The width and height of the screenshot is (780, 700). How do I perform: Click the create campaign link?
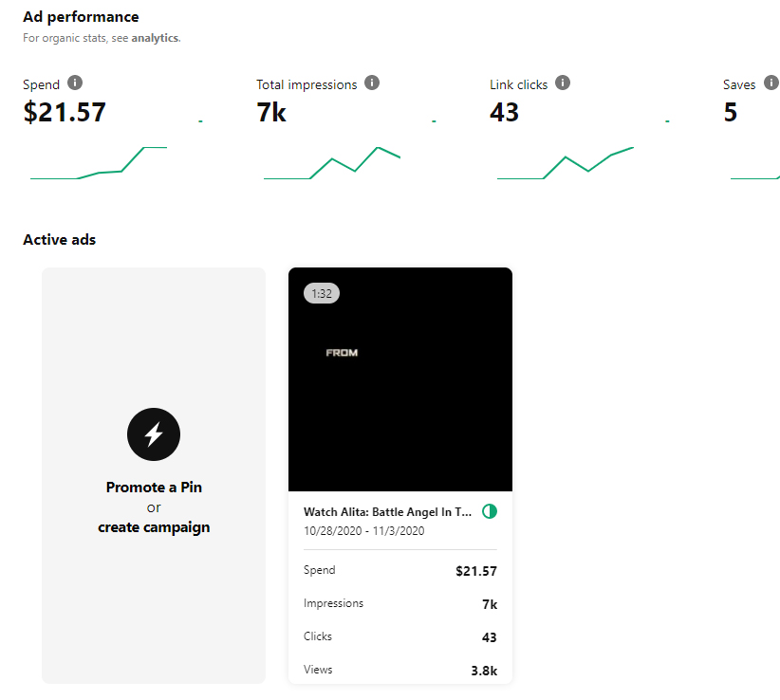coord(154,527)
